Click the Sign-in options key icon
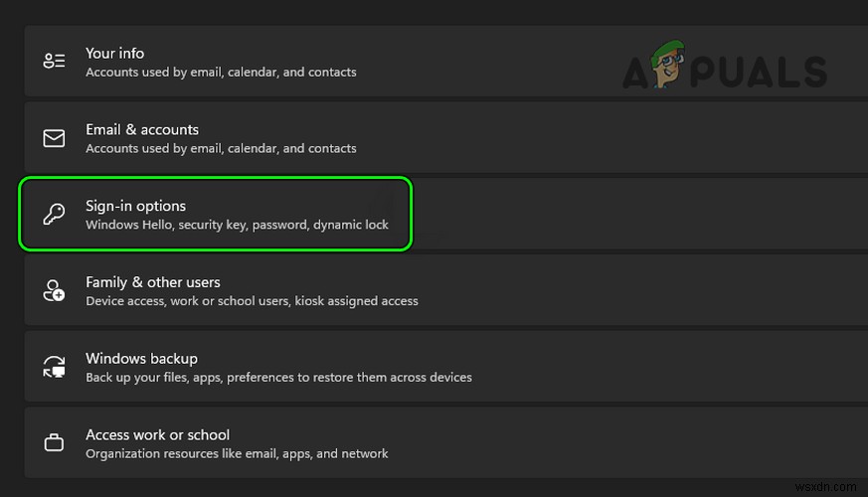Image resolution: width=868 pixels, height=497 pixels. [54, 215]
